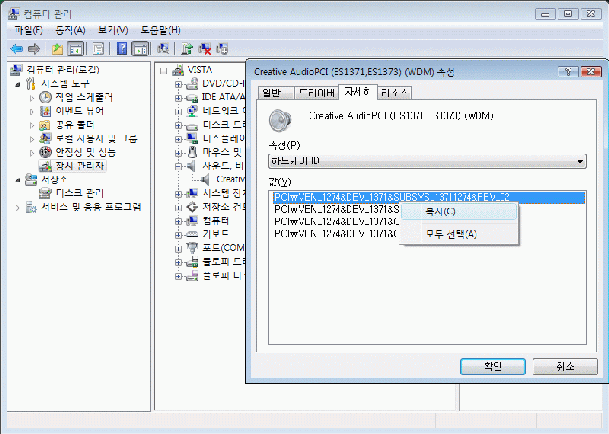609x434 pixels.
Task: Click the keyboard icon in device list
Action: click(192, 234)
